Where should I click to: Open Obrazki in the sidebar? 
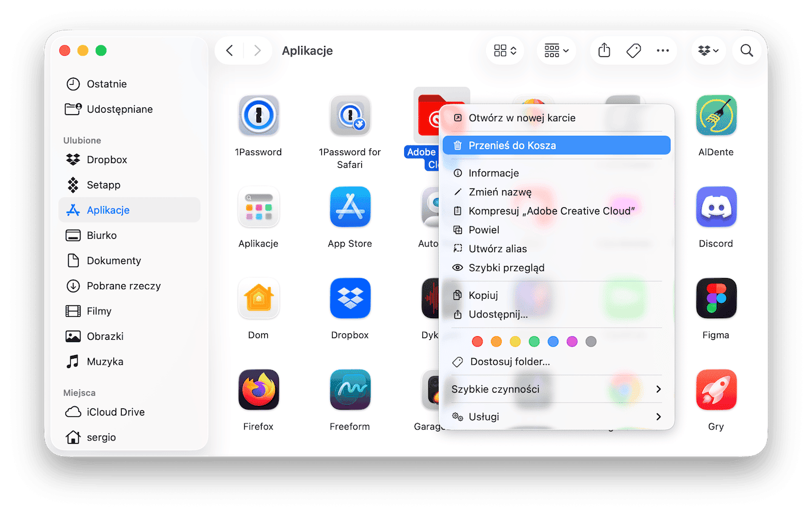pyautogui.click(x=130, y=336)
